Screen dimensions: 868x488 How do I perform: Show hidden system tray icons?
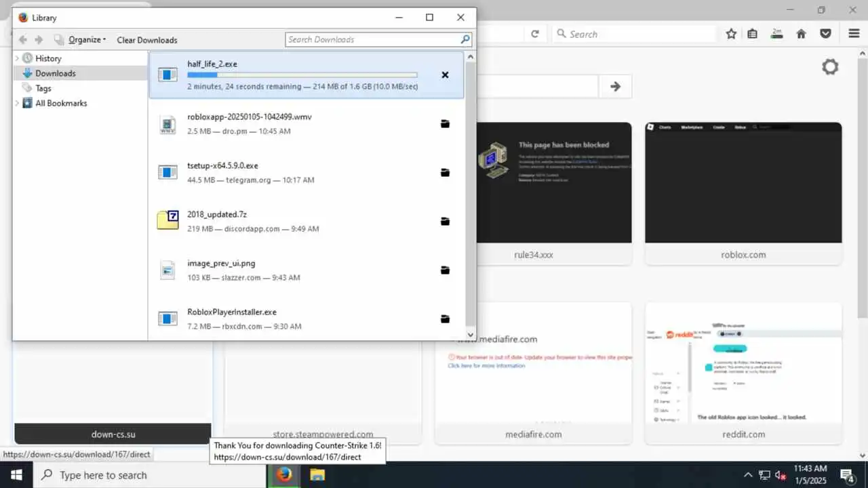(748, 475)
